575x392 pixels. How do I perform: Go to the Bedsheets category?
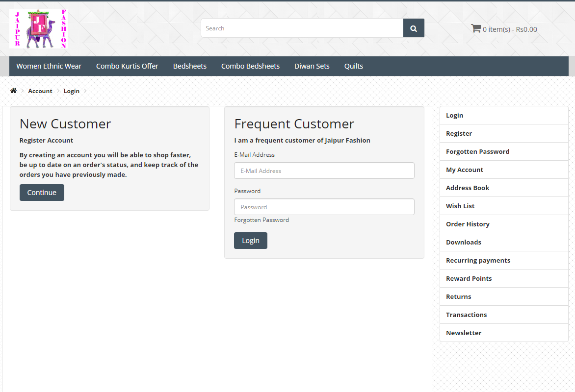[x=189, y=66]
